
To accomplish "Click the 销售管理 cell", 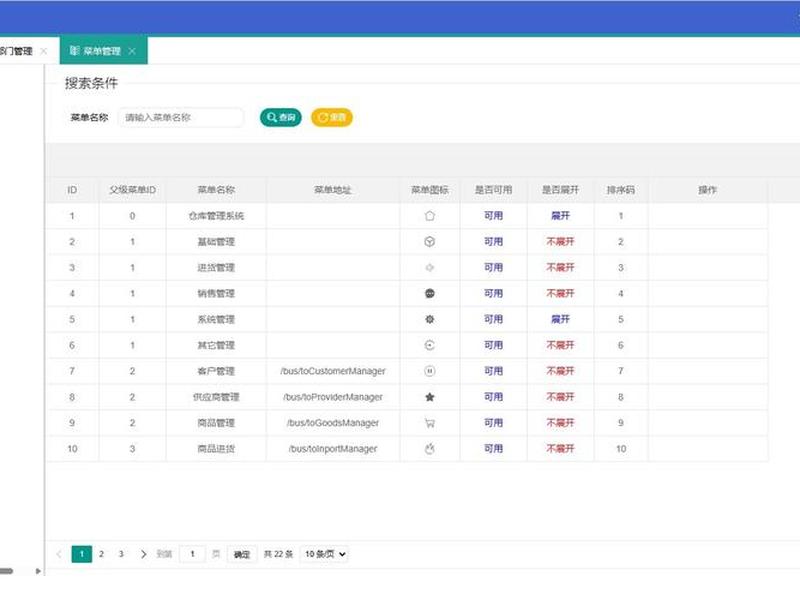I will pyautogui.click(x=216, y=293).
